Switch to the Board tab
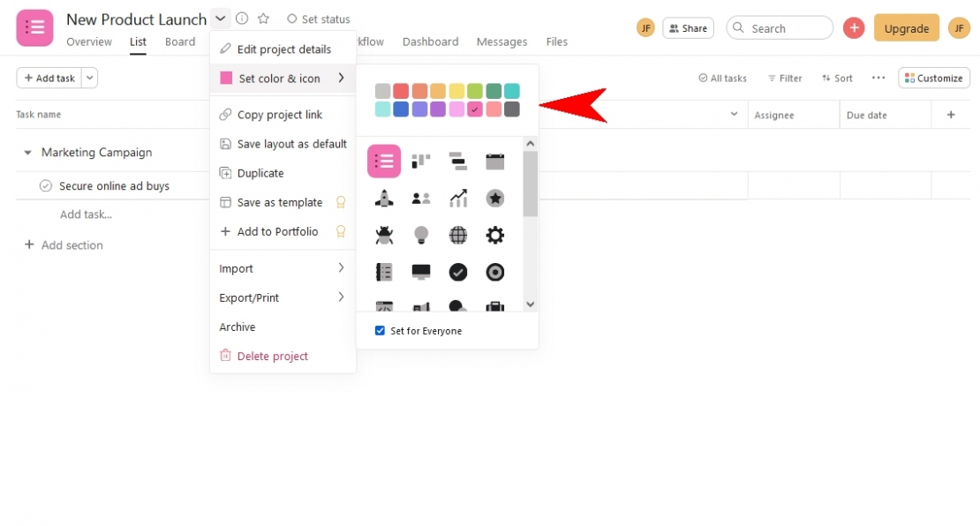 (180, 41)
